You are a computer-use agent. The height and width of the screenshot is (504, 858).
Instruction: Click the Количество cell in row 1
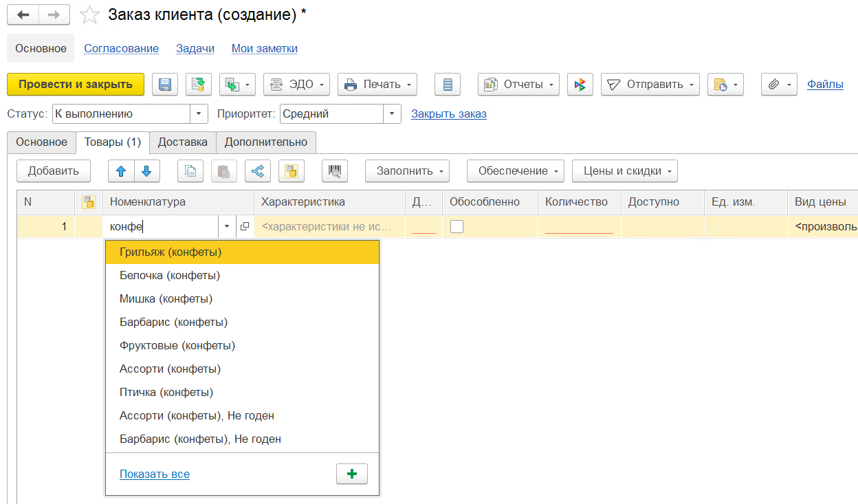click(580, 226)
